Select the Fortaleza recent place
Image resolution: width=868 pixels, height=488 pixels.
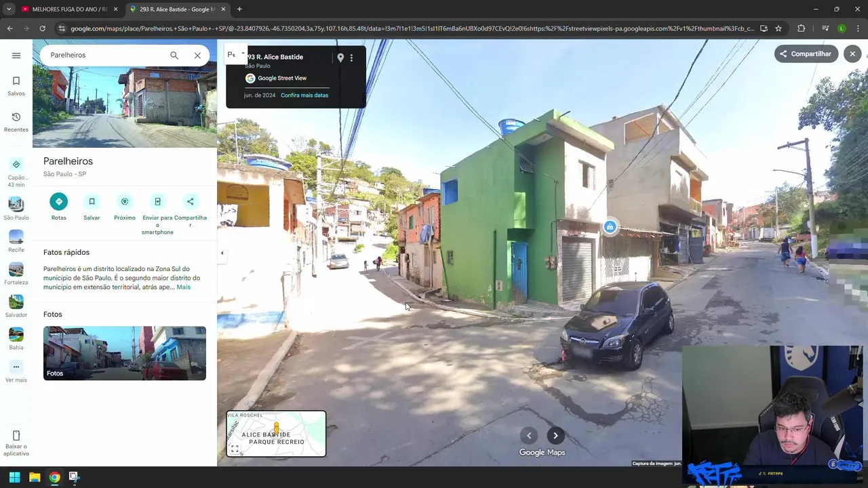(16, 274)
